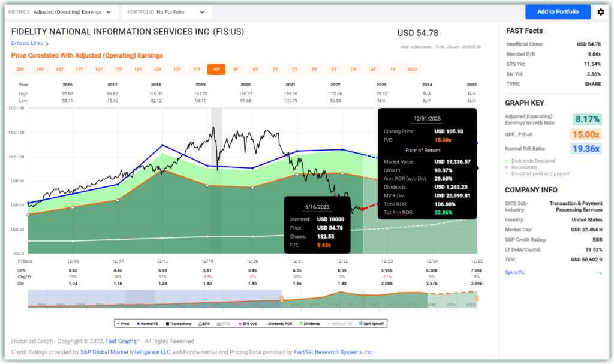Click the USD 54.78 price heading
Screen dimensions: 614x364
pos(418,33)
